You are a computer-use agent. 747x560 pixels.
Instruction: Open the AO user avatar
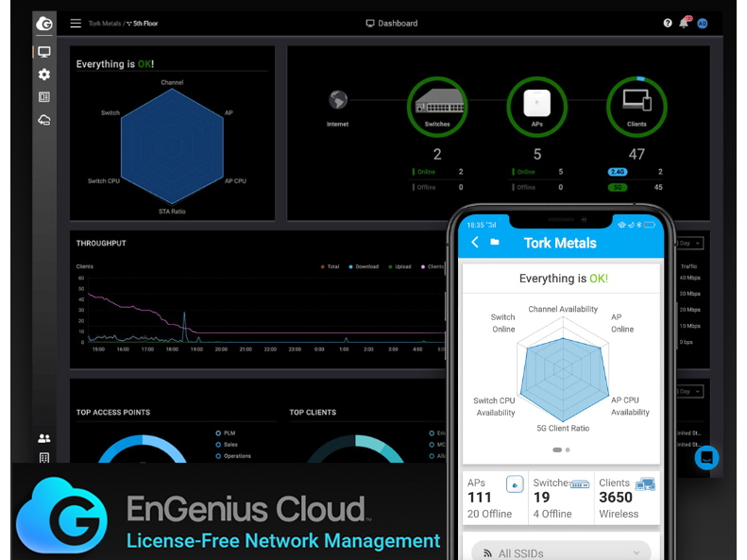click(703, 24)
